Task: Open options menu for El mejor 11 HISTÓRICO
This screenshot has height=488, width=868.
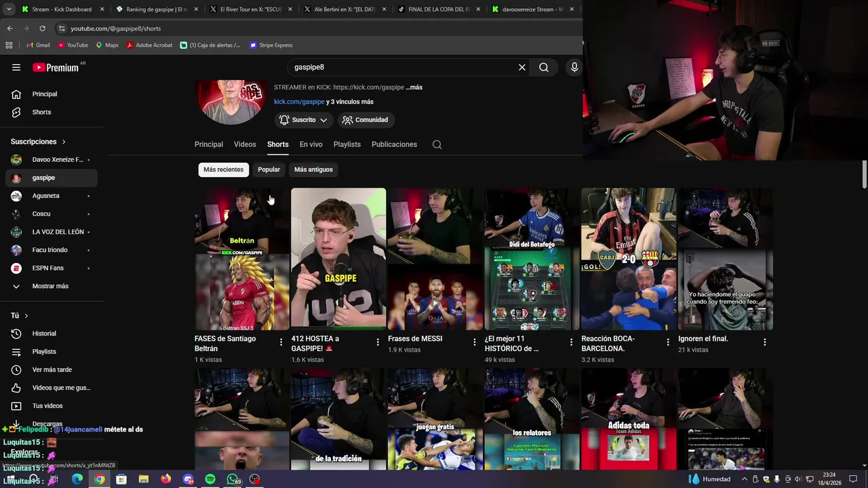Action: [571, 342]
